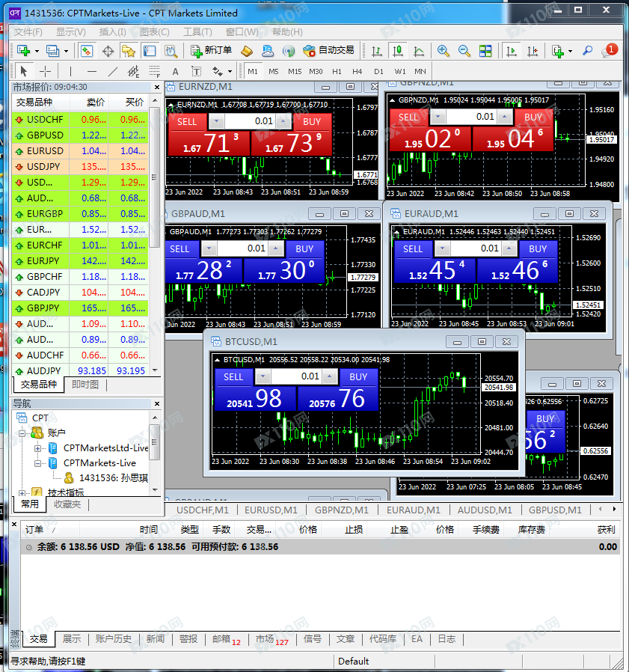Open volume dropdown in EURNZD chart
The image size is (629, 672).
(216, 121)
